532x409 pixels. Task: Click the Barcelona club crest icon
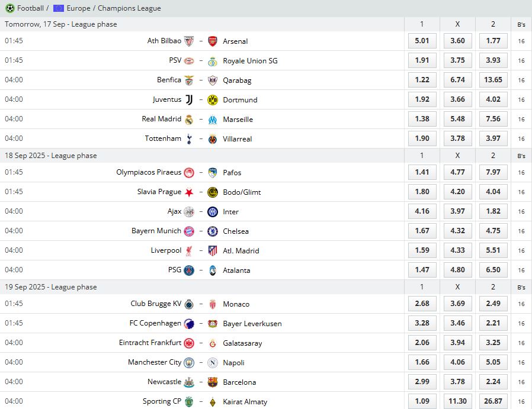click(x=213, y=382)
